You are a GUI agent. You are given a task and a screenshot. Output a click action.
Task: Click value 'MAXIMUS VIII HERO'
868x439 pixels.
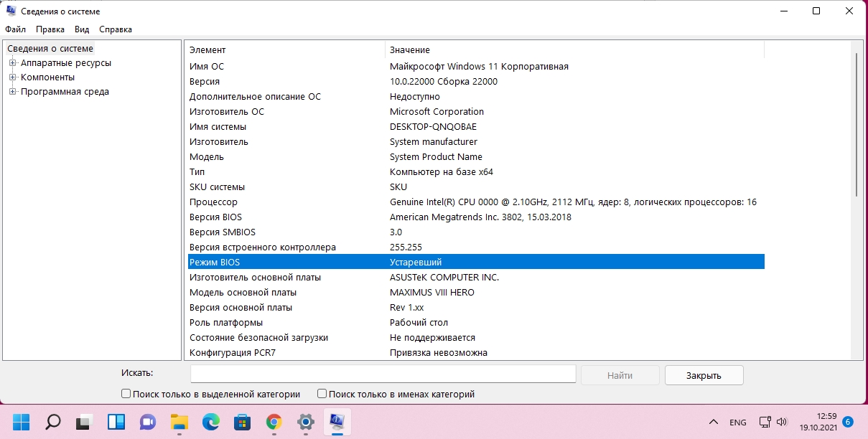(x=432, y=293)
